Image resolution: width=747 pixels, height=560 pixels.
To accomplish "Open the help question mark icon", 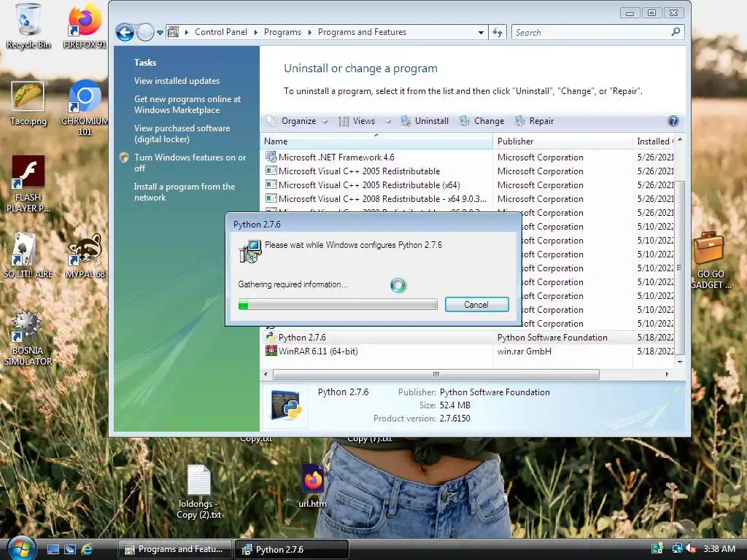I will coord(673,121).
